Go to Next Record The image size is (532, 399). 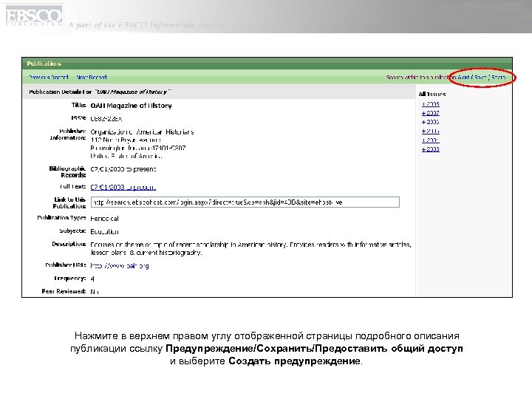92,78
